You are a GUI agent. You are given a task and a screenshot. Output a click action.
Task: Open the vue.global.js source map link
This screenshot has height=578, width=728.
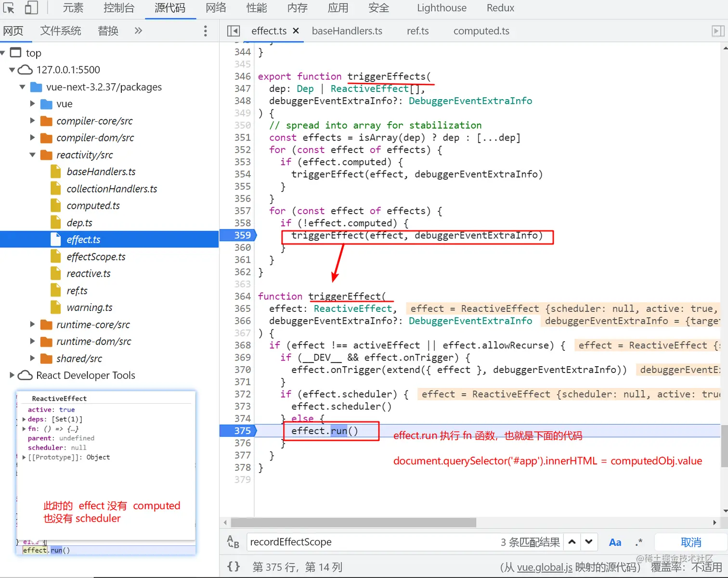click(x=545, y=567)
